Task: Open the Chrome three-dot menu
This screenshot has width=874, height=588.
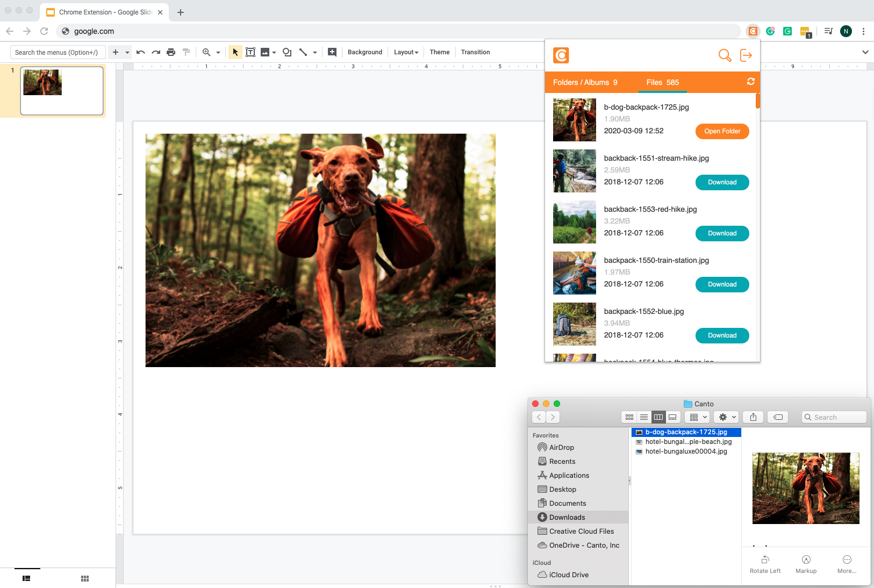Action: coord(863,31)
